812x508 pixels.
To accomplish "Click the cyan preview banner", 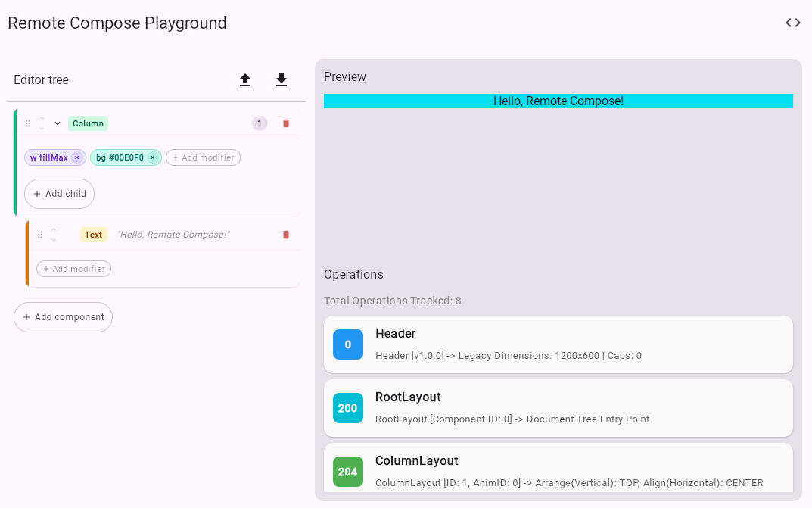I will click(x=558, y=101).
